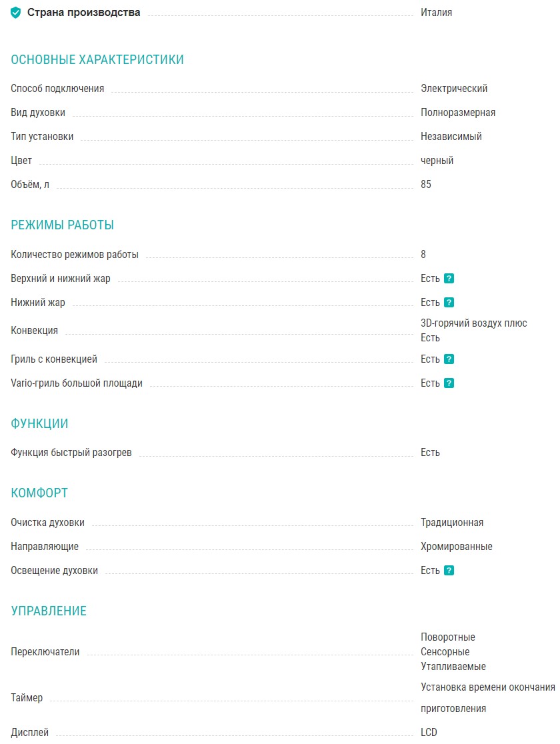This screenshot has width=560, height=744.
Task: Click the КОМФОРТ section heading
Action: [39, 493]
